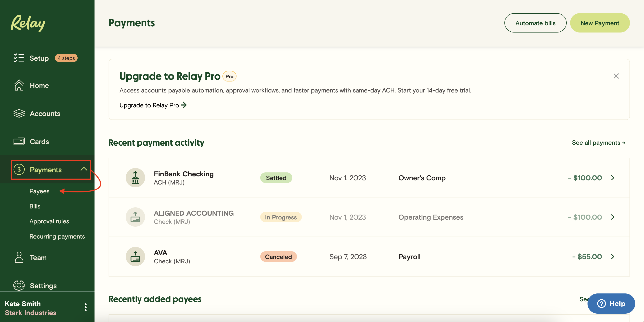Select the Home icon in sidebar
This screenshot has width=644, height=322.
(19, 85)
